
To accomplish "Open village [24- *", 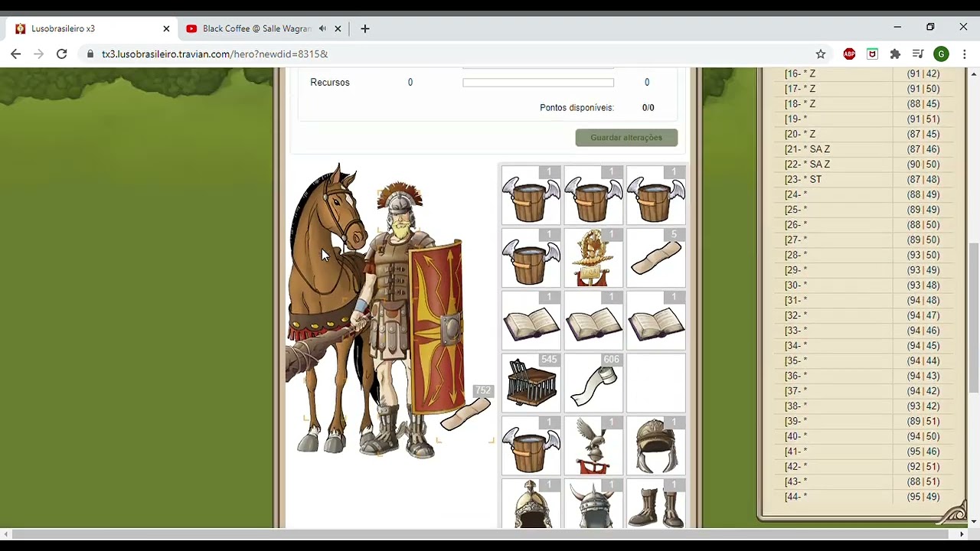I will (x=795, y=194).
